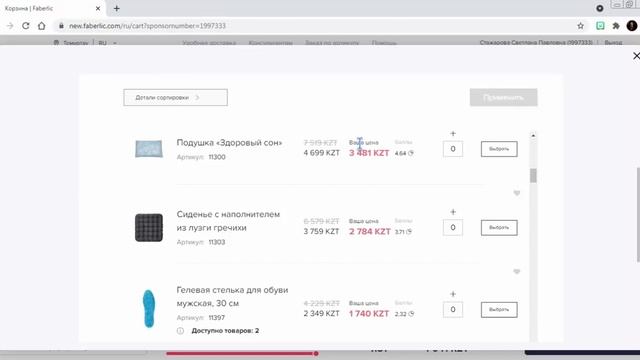This screenshot has width=640, height=360.
Task: Click quantity field of Гелевая стелька
Action: coord(453,309)
